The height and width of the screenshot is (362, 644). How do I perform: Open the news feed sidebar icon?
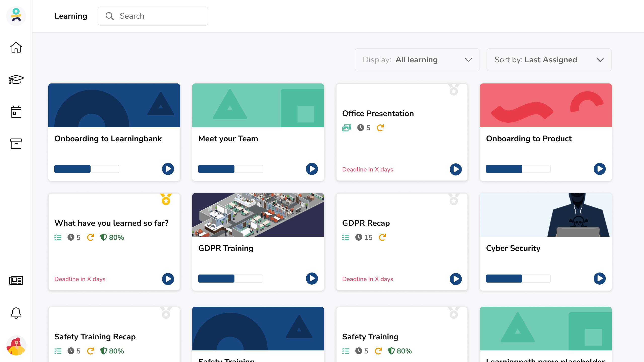pyautogui.click(x=16, y=280)
